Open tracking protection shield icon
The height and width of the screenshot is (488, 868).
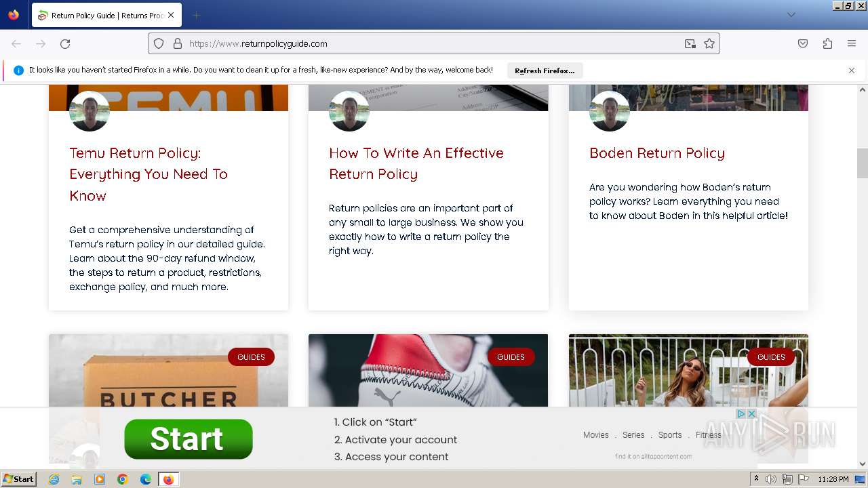[159, 43]
